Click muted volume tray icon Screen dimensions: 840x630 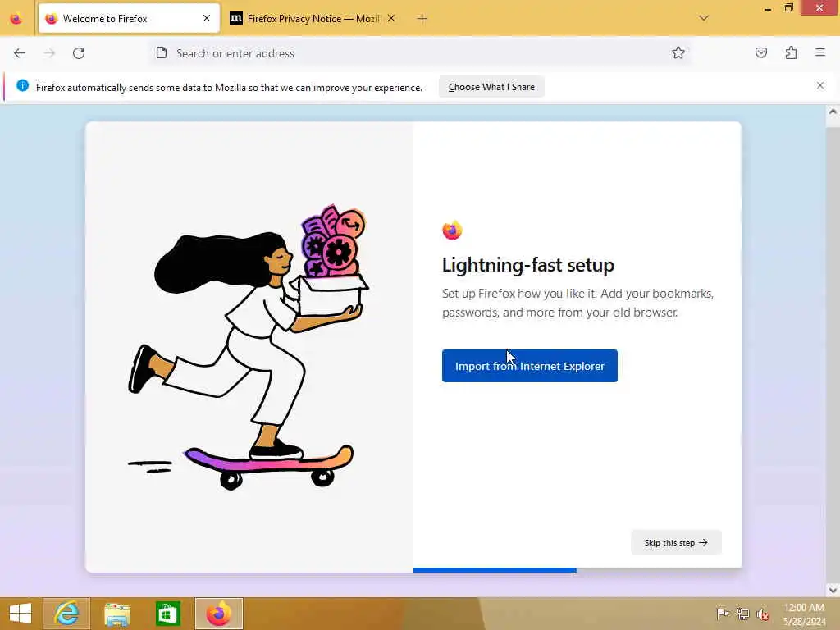click(762, 614)
